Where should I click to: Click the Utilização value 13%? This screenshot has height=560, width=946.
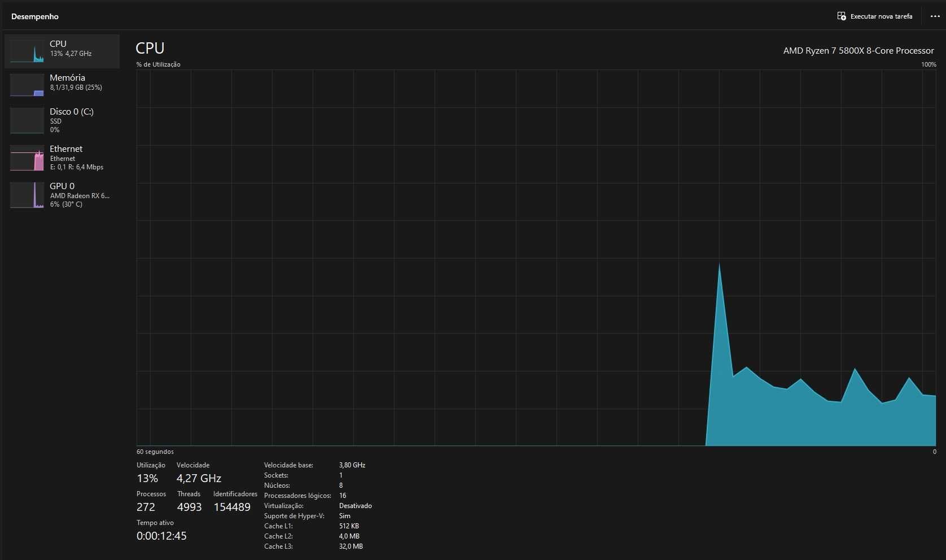pos(147,478)
